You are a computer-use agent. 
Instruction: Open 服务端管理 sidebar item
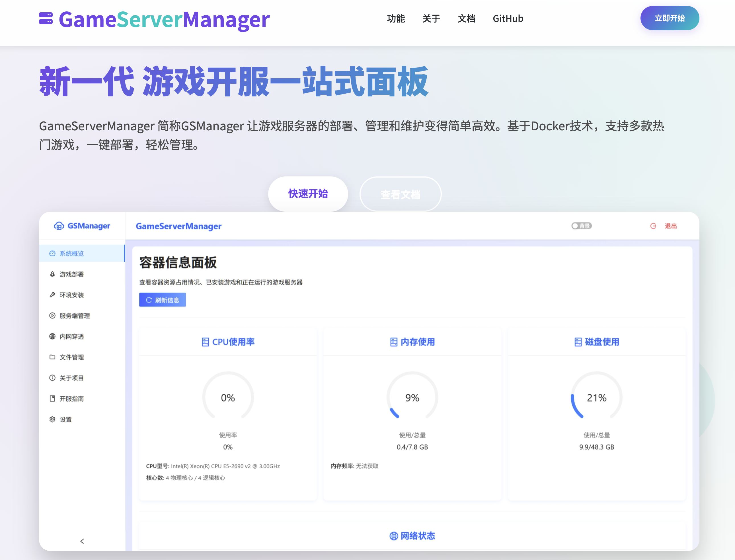point(82,316)
